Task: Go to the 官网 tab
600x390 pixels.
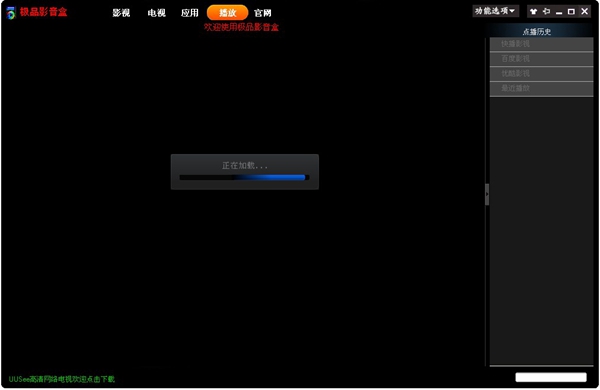Action: (x=262, y=13)
